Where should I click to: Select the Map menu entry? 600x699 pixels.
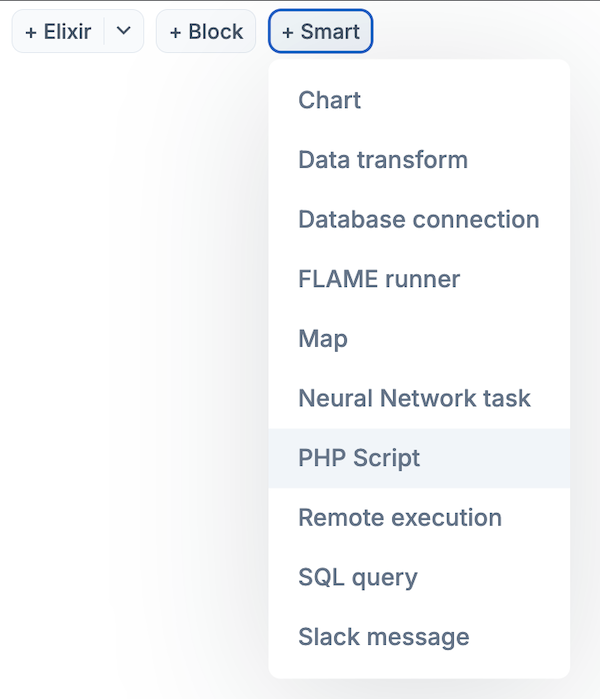tap(322, 339)
